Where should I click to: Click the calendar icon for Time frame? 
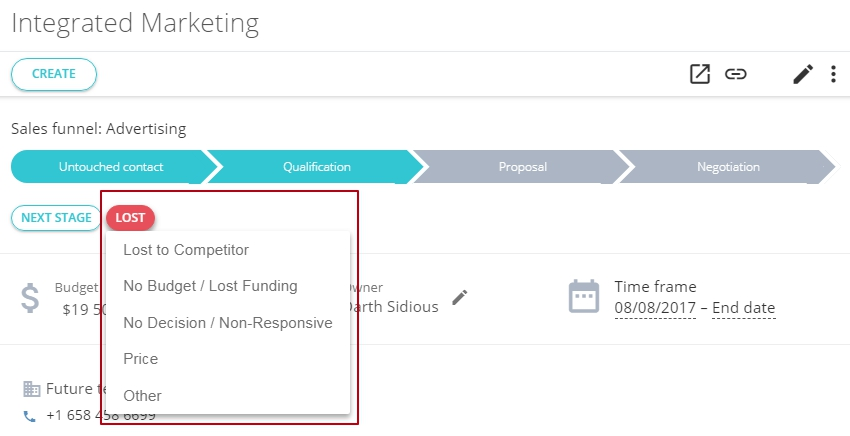[x=584, y=296]
